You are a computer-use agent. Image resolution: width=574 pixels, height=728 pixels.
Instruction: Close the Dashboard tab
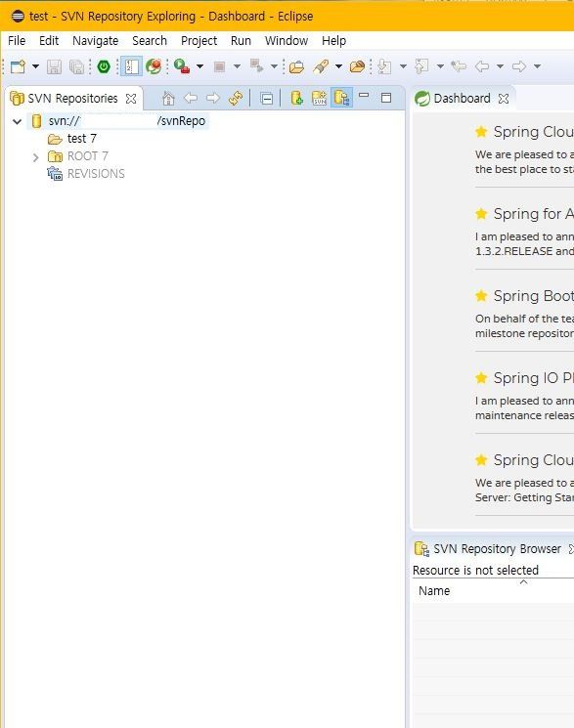tap(504, 99)
